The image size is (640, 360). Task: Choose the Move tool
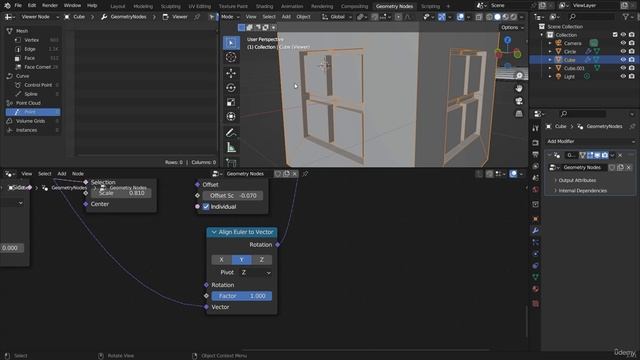[x=231, y=73]
